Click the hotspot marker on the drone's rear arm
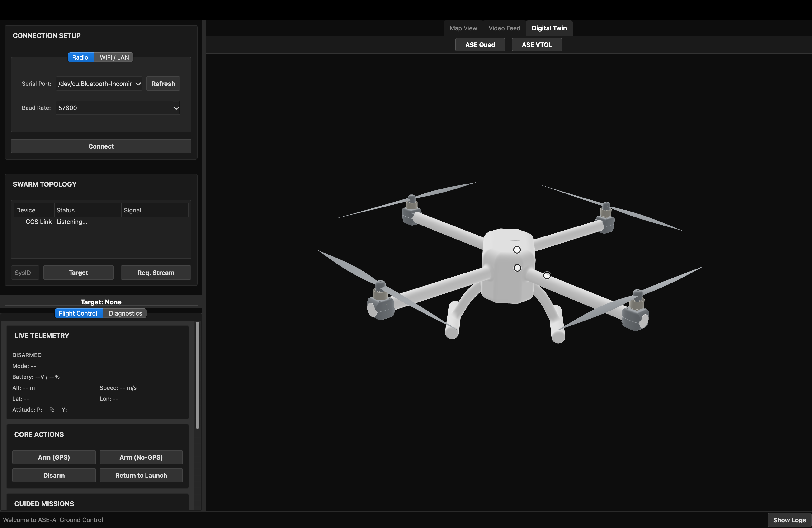 coord(547,275)
